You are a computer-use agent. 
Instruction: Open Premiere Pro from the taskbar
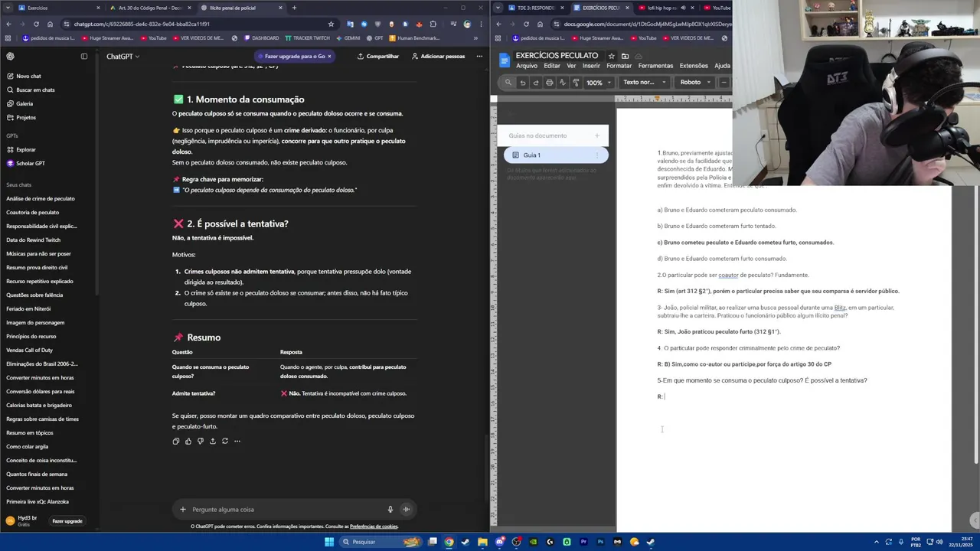tap(583, 542)
